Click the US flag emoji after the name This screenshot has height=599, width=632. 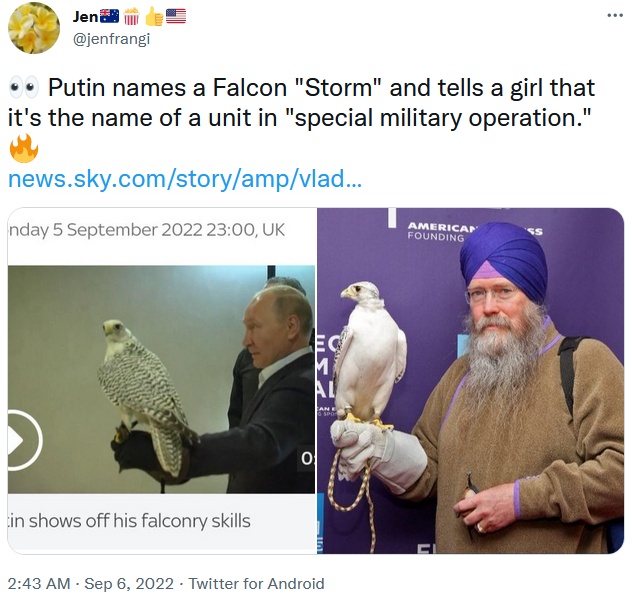click(176, 17)
